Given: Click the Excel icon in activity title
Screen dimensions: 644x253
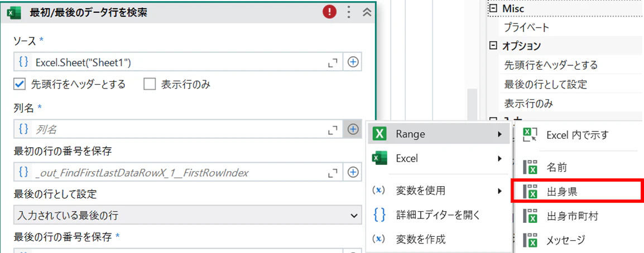Looking at the screenshot, I should tap(15, 13).
